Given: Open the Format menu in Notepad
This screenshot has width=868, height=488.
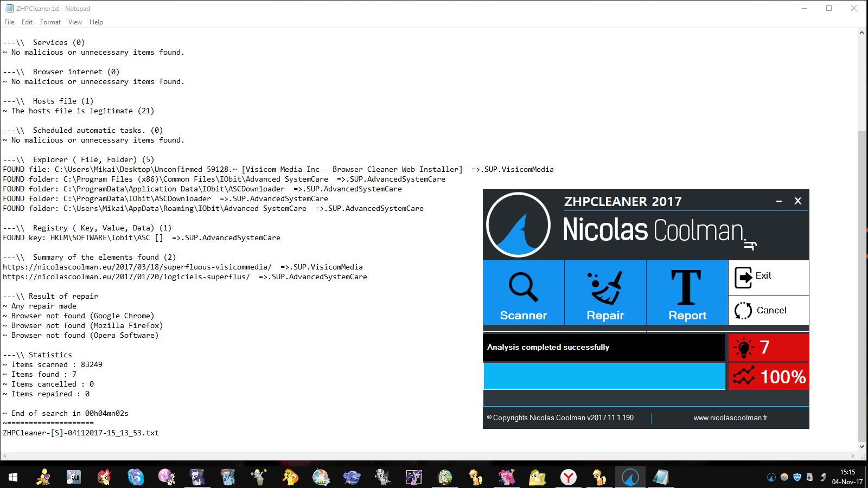Looking at the screenshot, I should coord(50,22).
